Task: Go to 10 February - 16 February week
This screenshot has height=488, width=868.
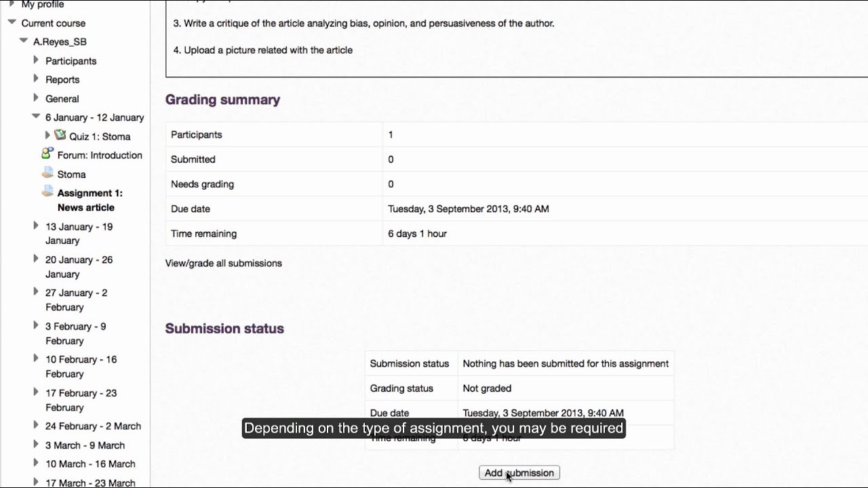Action: [81, 367]
